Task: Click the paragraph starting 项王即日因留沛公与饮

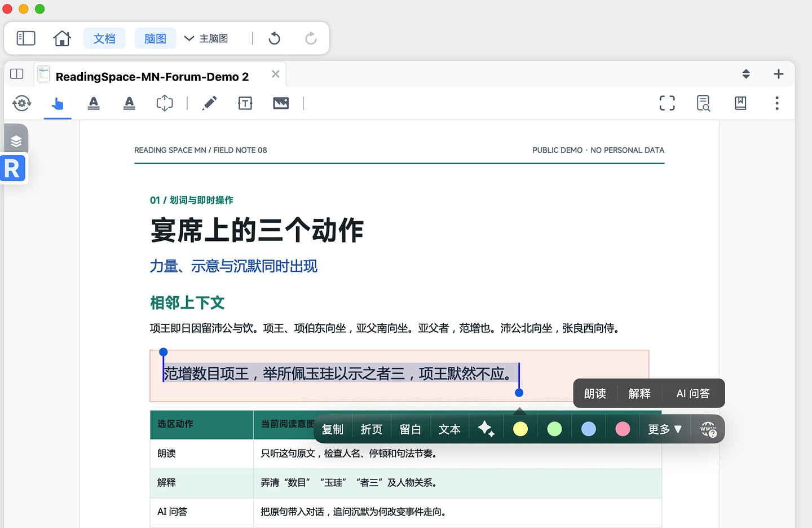Action: pyautogui.click(x=385, y=328)
